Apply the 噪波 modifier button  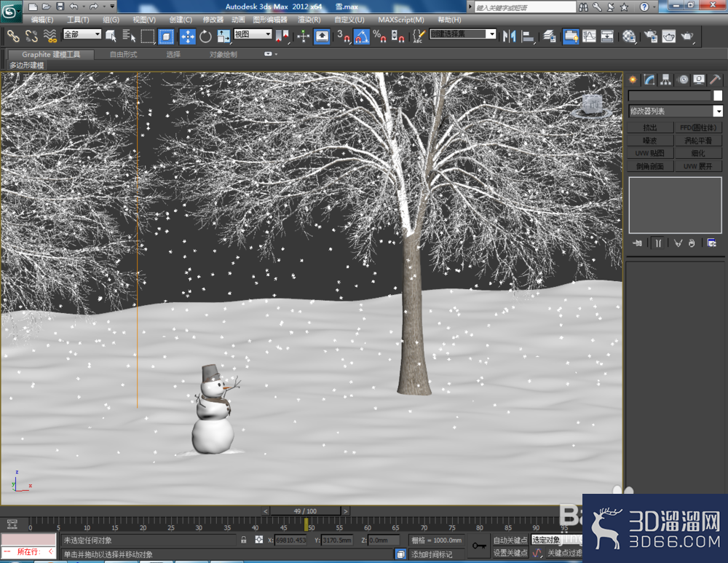coord(650,141)
